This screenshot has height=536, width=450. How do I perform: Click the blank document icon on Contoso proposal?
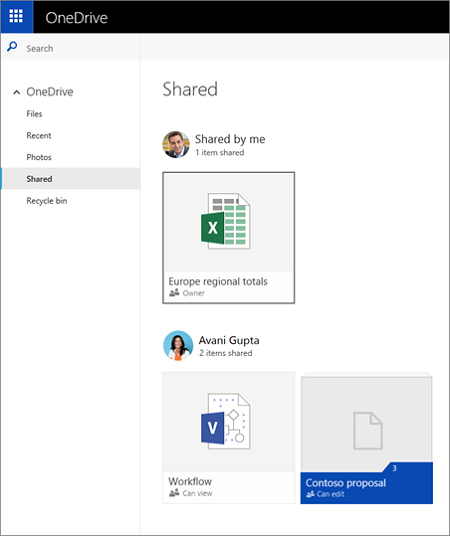click(x=368, y=431)
